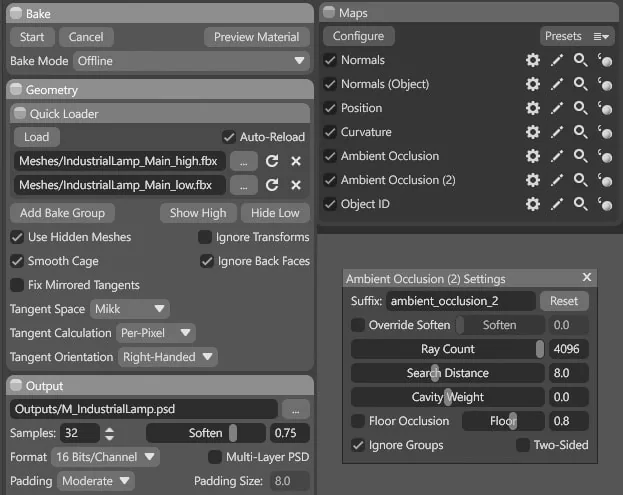Open settings gear for Position map
This screenshot has height=495, width=623.
(532, 108)
